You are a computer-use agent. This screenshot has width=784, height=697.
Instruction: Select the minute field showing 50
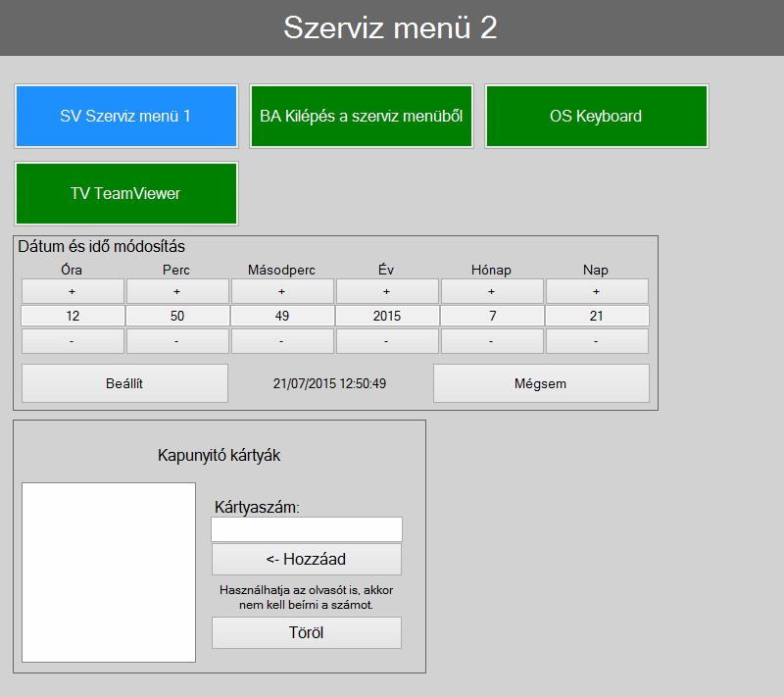click(177, 316)
